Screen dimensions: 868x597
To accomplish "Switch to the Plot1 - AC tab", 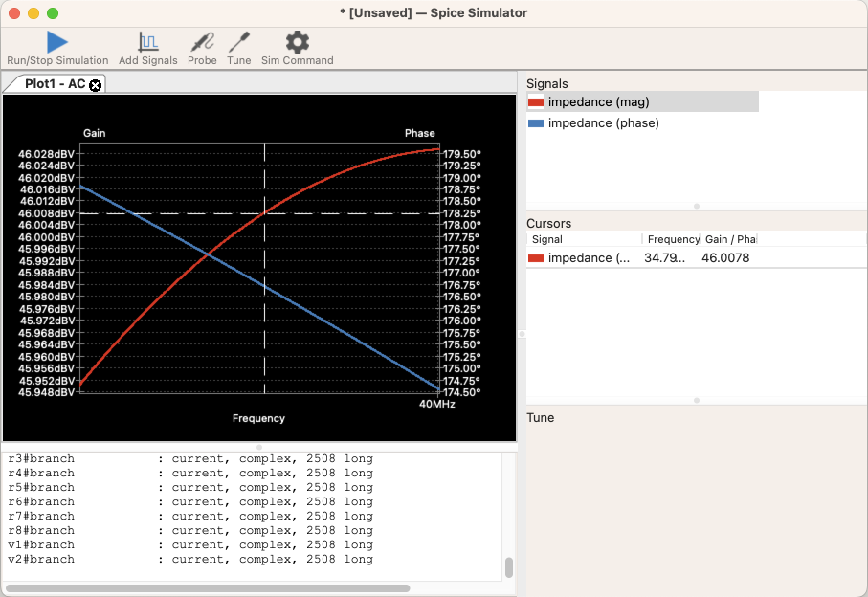I will (x=55, y=84).
